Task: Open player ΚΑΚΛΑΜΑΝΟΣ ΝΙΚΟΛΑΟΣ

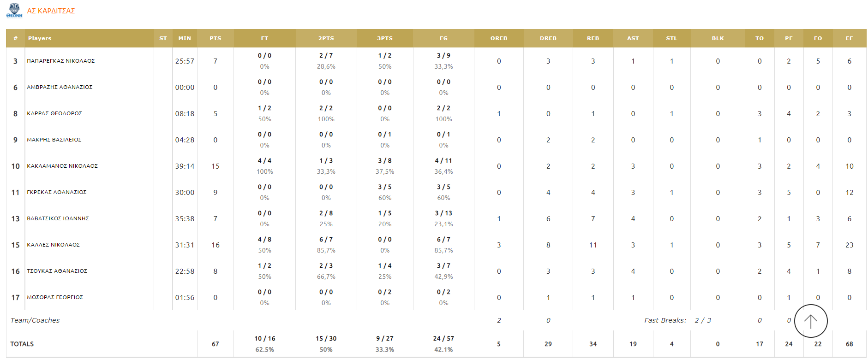Action: point(62,166)
